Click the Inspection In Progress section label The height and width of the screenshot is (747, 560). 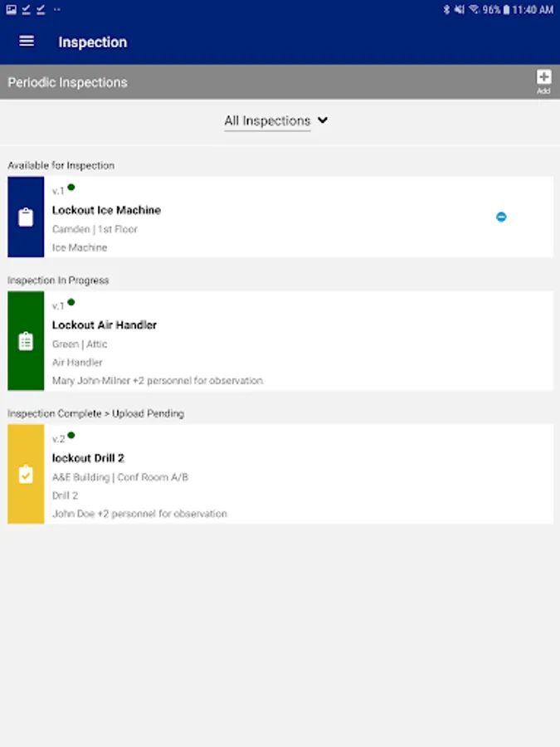(58, 281)
